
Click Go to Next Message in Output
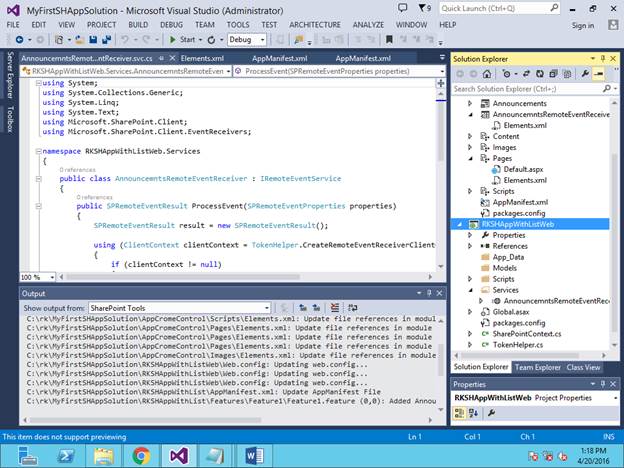[316, 308]
